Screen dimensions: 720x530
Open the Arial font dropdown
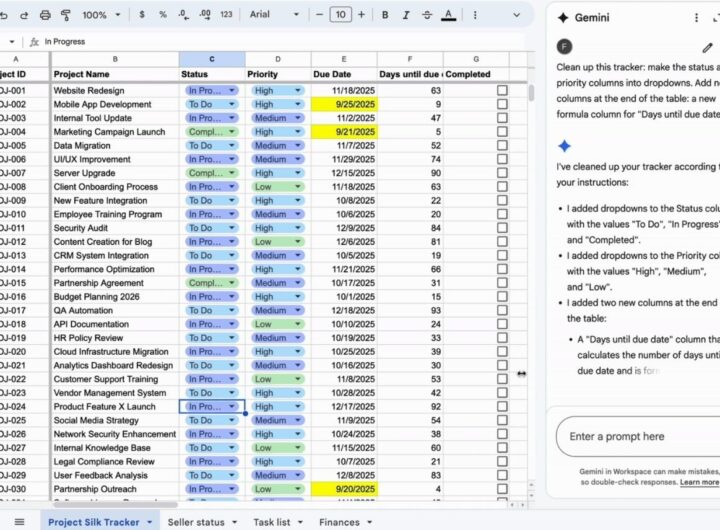(x=274, y=15)
